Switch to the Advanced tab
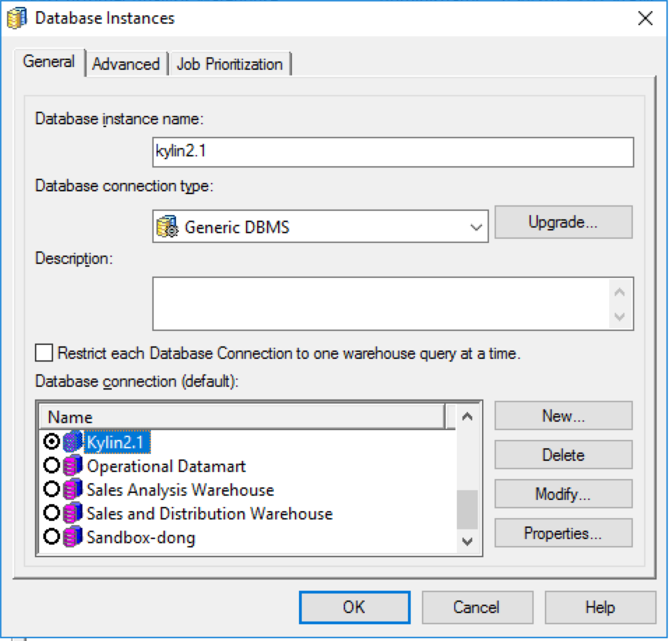Viewport: 672px width, 641px height. point(126,64)
